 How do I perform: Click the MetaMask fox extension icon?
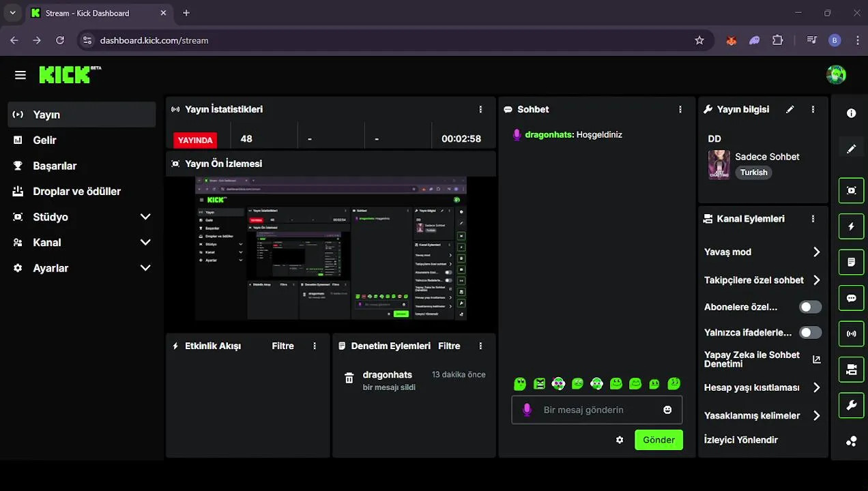(731, 40)
